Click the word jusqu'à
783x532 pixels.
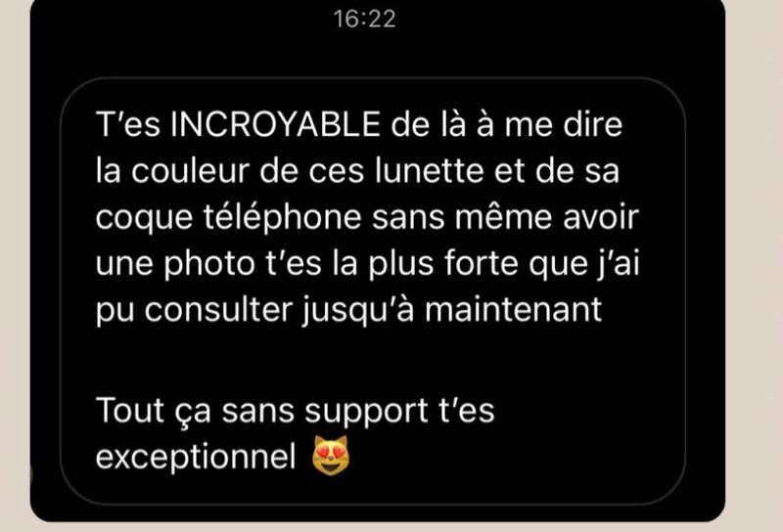pos(358,311)
